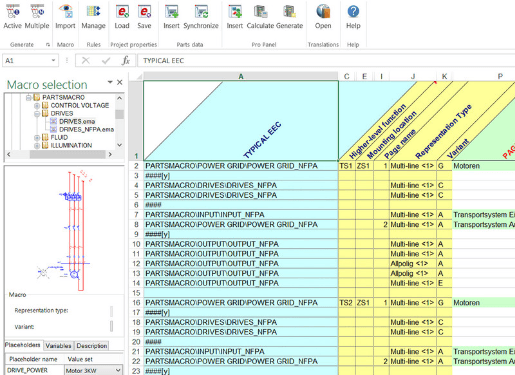This screenshot has width=515, height=375.
Task: Close the Macro selection pane
Action: (x=120, y=82)
